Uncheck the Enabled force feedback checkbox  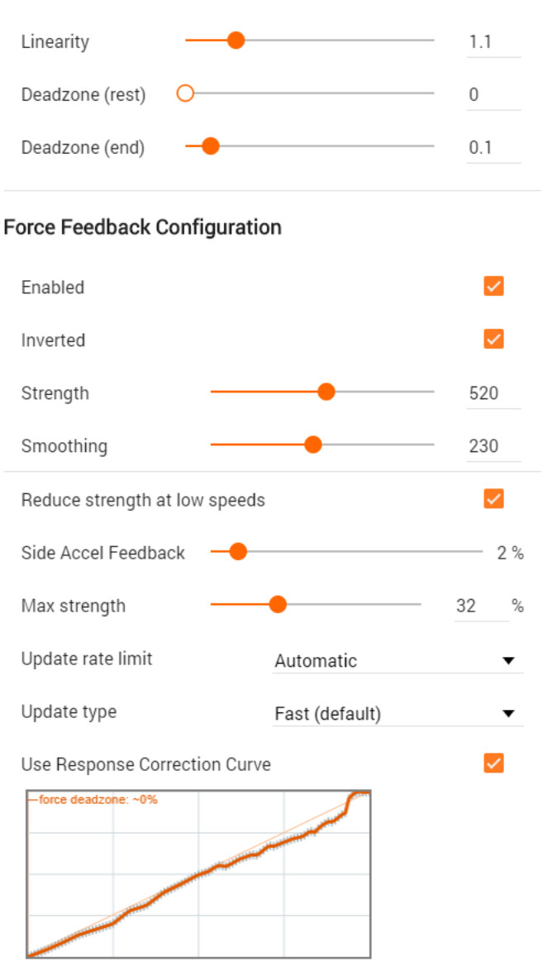click(493, 287)
